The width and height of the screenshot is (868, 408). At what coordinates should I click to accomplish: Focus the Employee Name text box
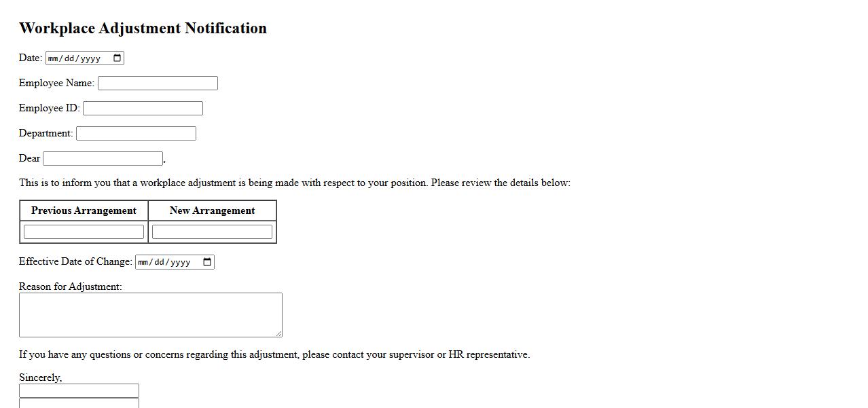(x=158, y=84)
